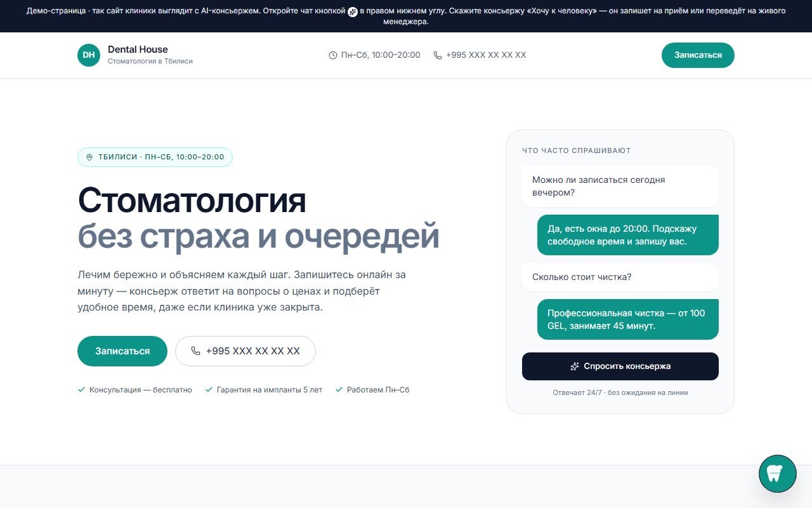
Task: Click the headline Стоматология
Action: tap(192, 200)
